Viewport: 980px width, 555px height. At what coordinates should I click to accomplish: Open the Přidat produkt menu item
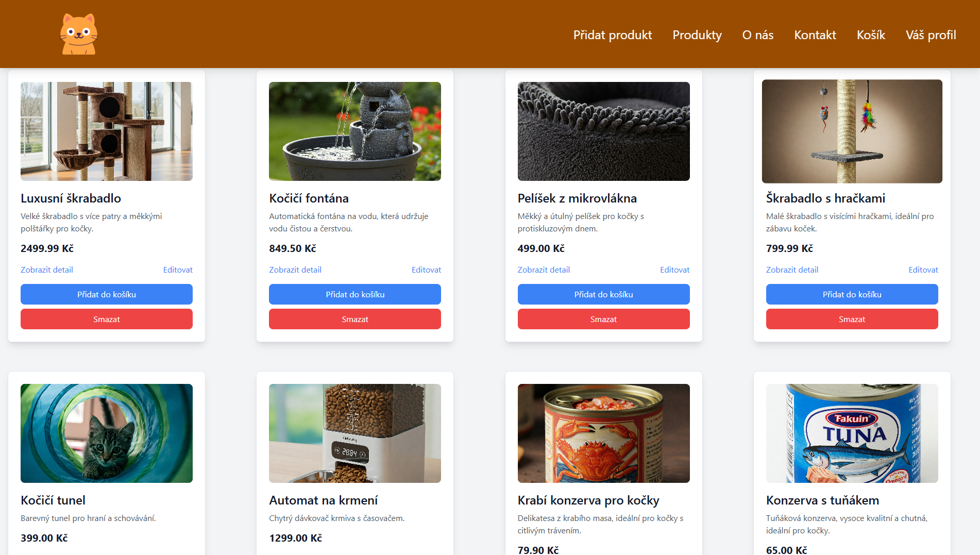[612, 35]
